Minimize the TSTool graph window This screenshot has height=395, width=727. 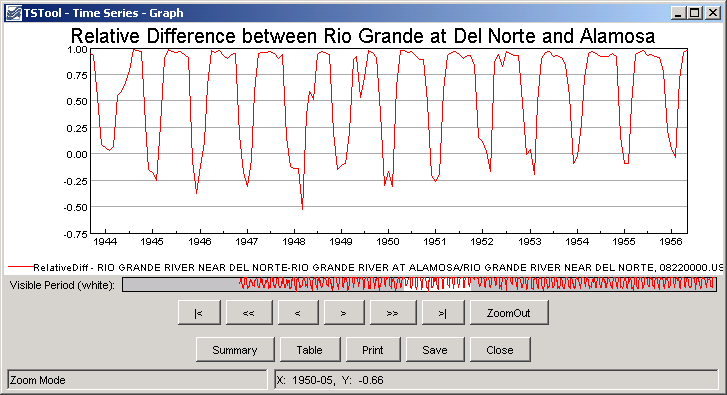(x=678, y=13)
